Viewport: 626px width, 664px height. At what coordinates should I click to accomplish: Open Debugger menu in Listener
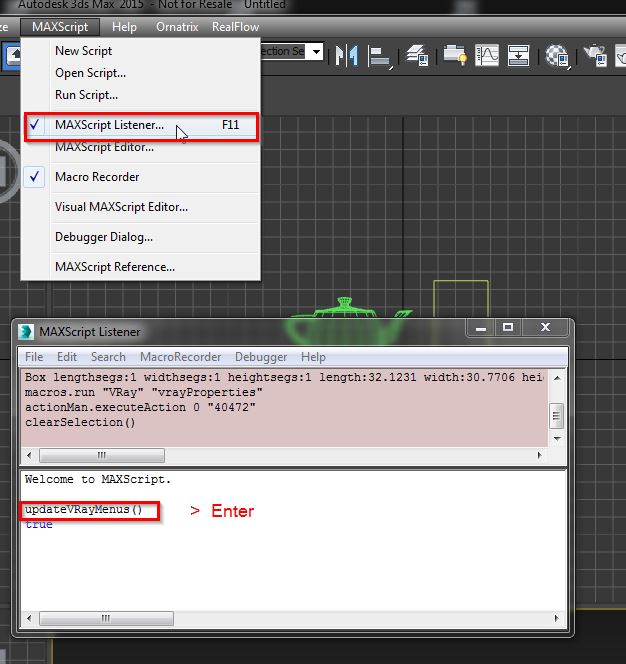[x=261, y=357]
